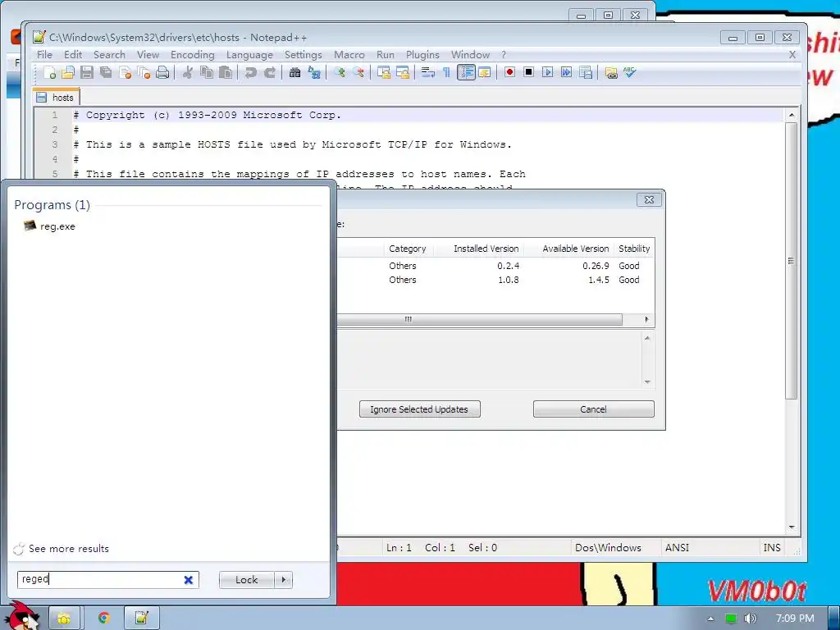
Task: Open the Start orb on taskbar
Action: [22, 617]
